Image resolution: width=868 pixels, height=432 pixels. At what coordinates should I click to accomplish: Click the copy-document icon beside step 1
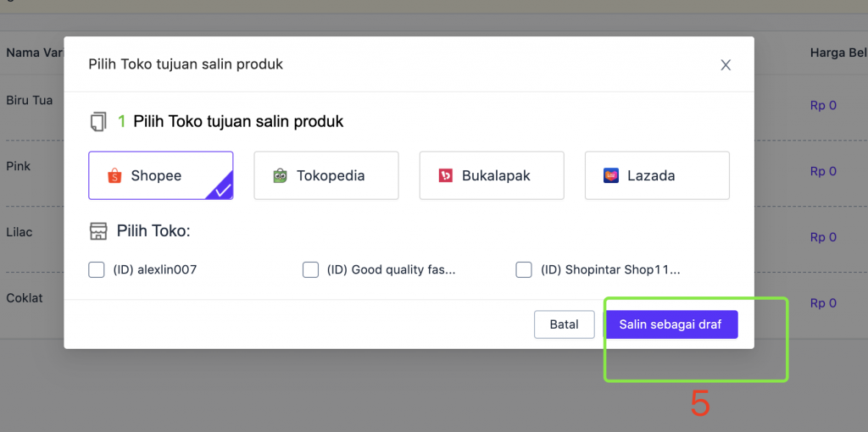99,122
